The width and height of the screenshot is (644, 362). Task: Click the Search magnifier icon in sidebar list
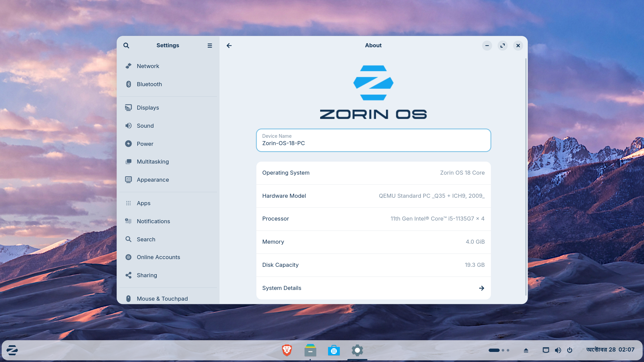point(129,239)
